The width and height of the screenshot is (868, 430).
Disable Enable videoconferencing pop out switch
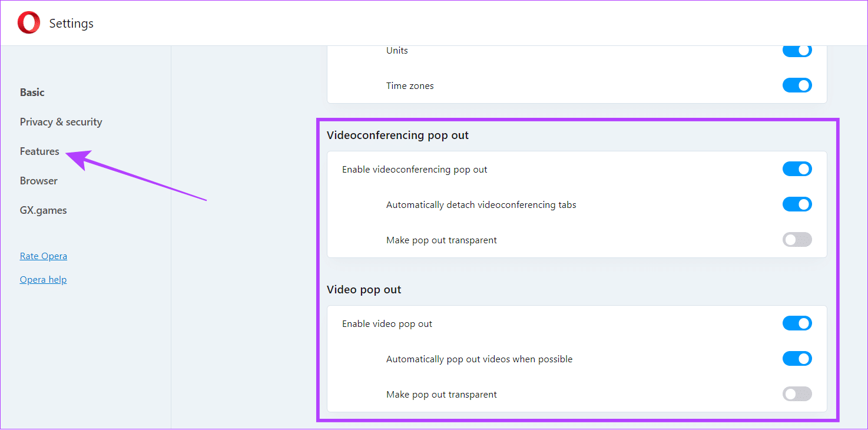coord(797,169)
